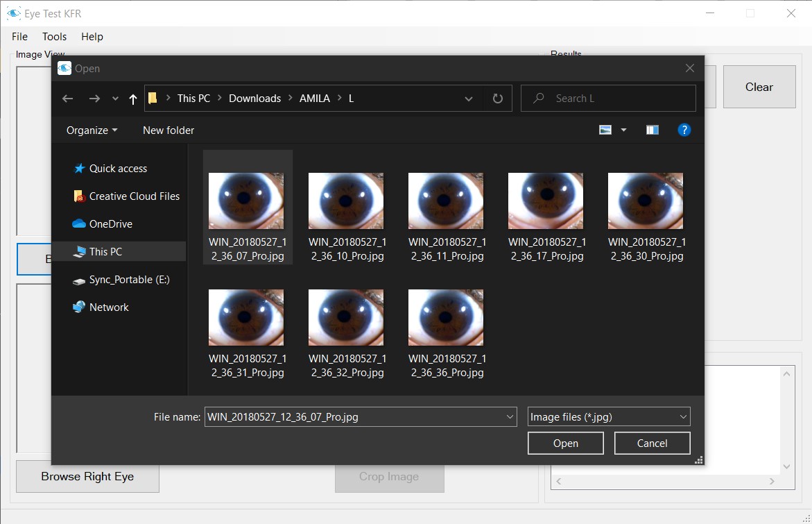
Task: Change view layout icon
Action: tap(605, 130)
